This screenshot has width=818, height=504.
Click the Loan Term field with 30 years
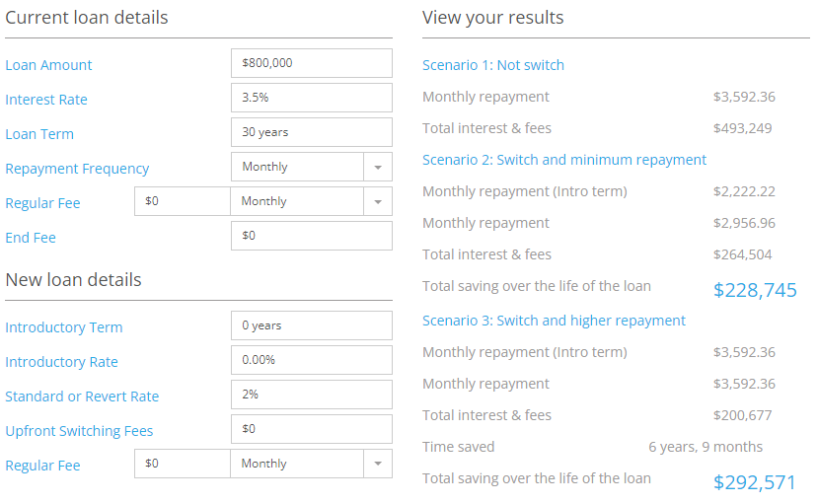click(312, 132)
